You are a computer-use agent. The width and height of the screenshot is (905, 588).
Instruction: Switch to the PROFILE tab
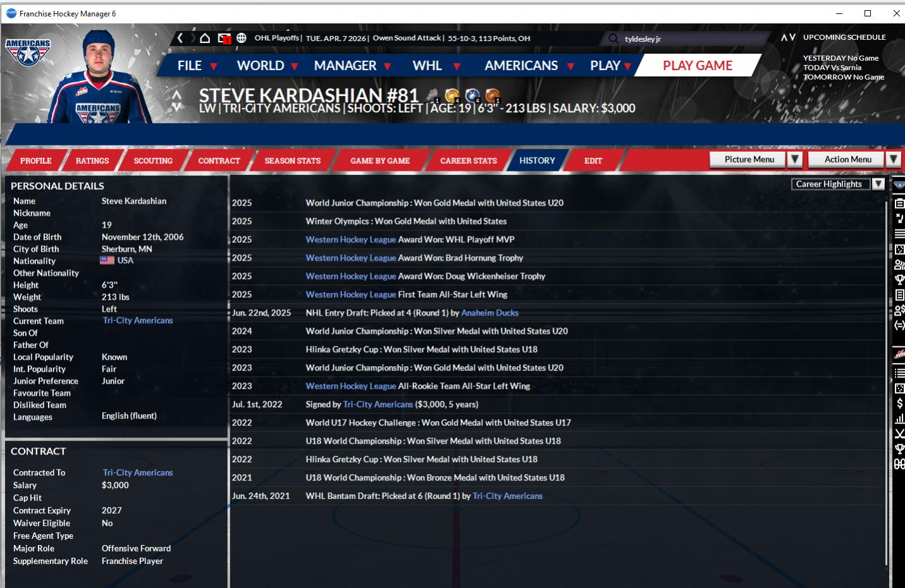point(35,161)
